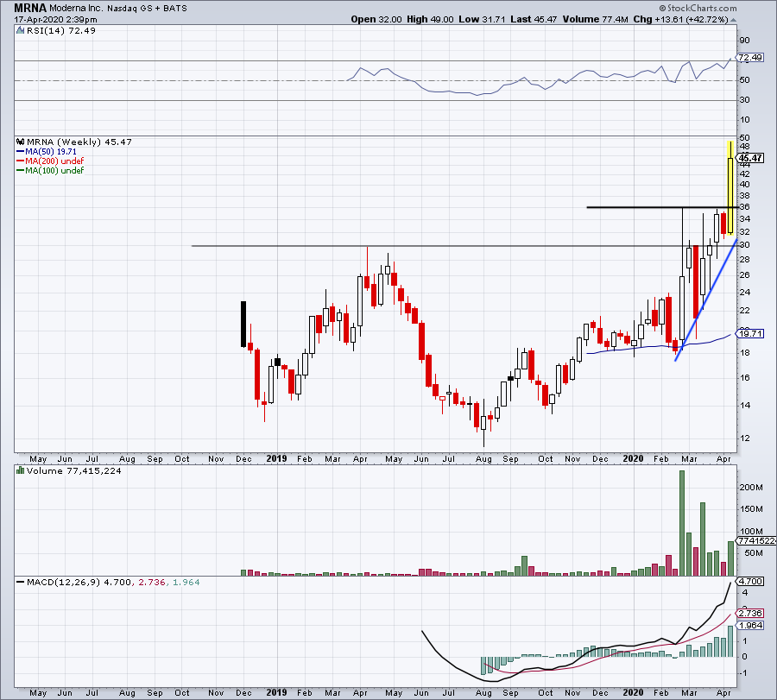Click the yellow highlighted latest weekly candle

pyautogui.click(x=730, y=188)
